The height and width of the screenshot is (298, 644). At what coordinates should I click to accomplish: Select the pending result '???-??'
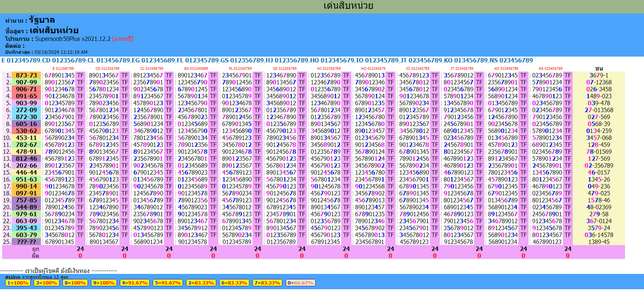click(26, 242)
